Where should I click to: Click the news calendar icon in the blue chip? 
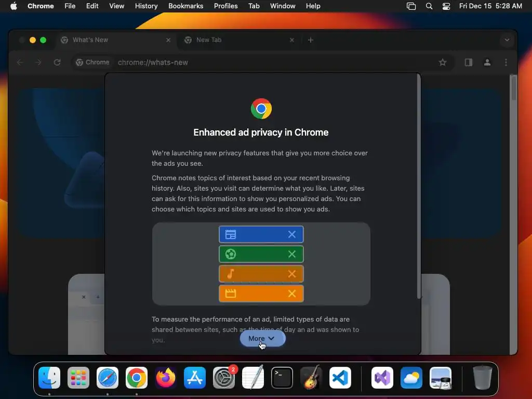pyautogui.click(x=231, y=234)
